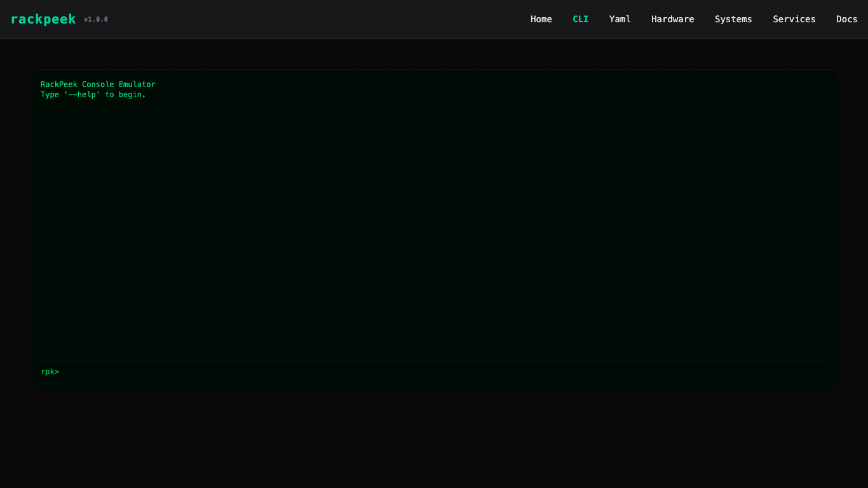This screenshot has height=488, width=868.
Task: Click the 'RackPeek Console Emulator' header text
Action: [x=97, y=84]
